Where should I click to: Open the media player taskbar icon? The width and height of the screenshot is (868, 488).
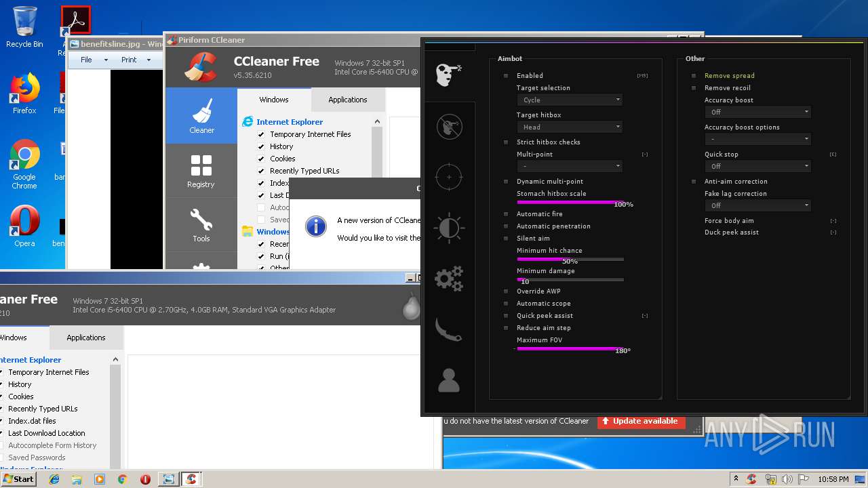point(100,479)
